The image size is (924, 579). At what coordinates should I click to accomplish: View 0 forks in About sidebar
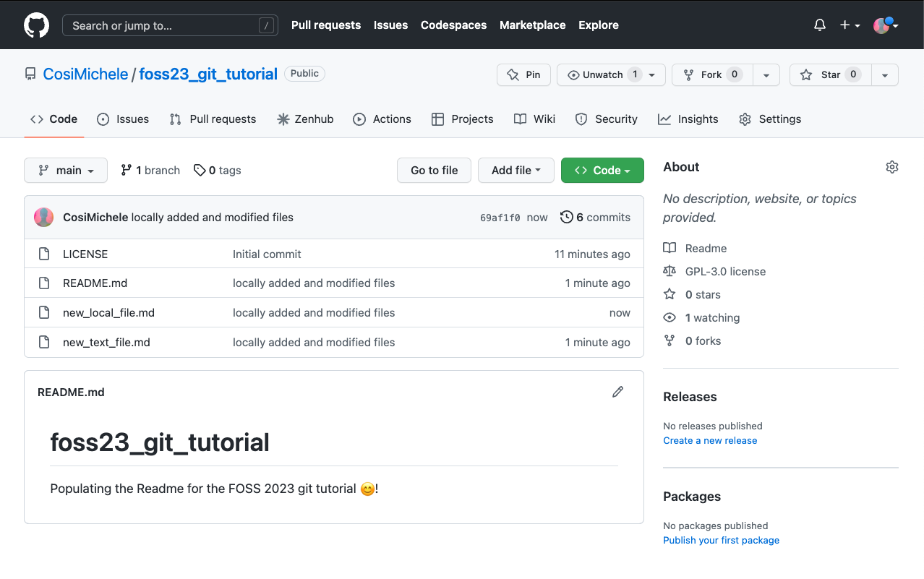(x=692, y=341)
